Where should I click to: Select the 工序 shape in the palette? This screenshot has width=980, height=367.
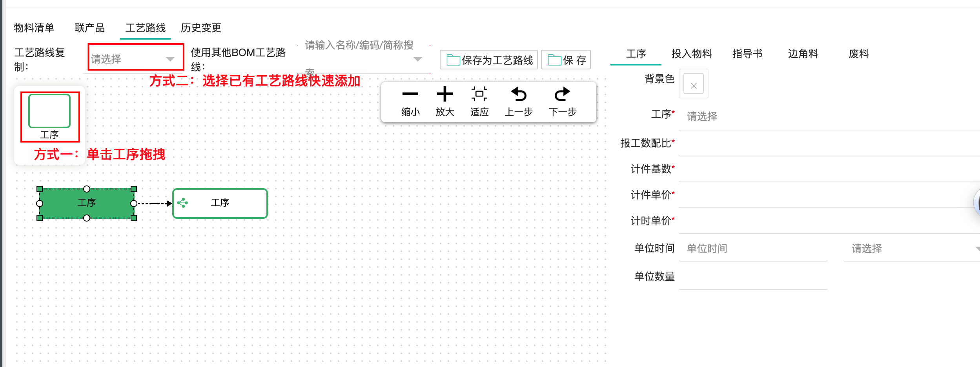tap(49, 111)
